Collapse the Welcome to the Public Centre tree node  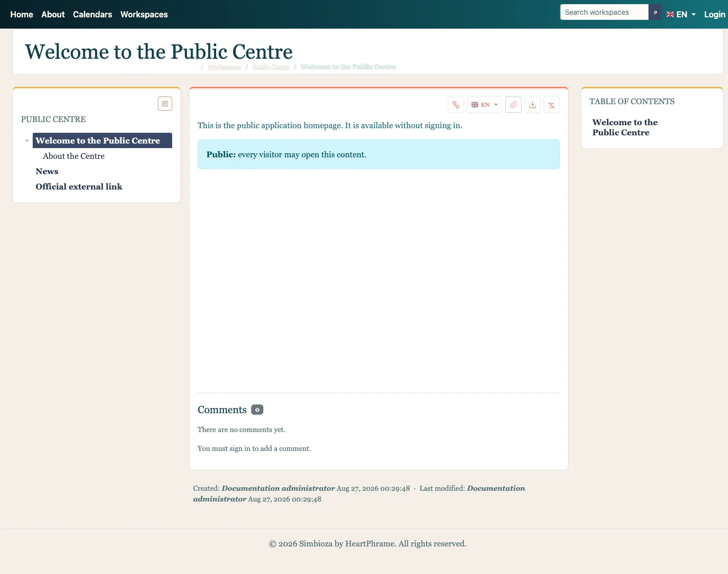click(x=27, y=140)
